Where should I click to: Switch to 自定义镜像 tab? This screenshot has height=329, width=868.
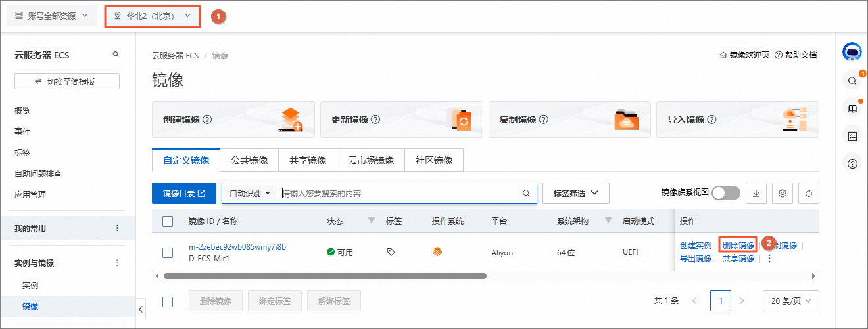tap(186, 160)
